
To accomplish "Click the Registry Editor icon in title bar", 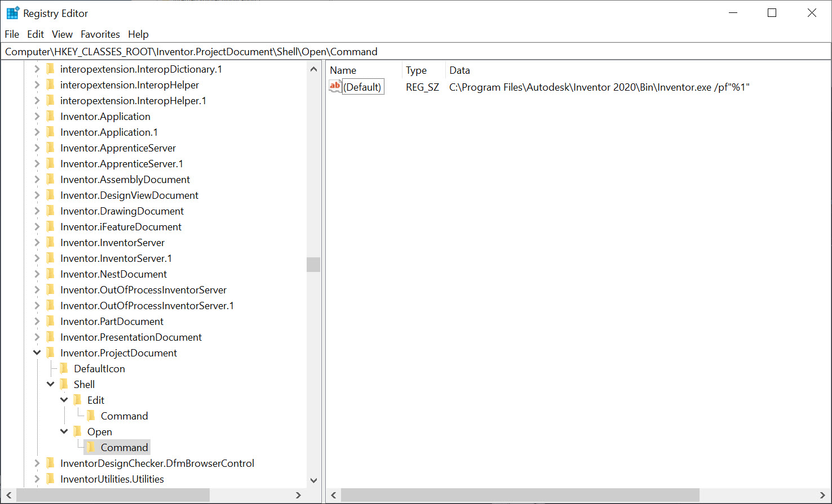I will 12,12.
